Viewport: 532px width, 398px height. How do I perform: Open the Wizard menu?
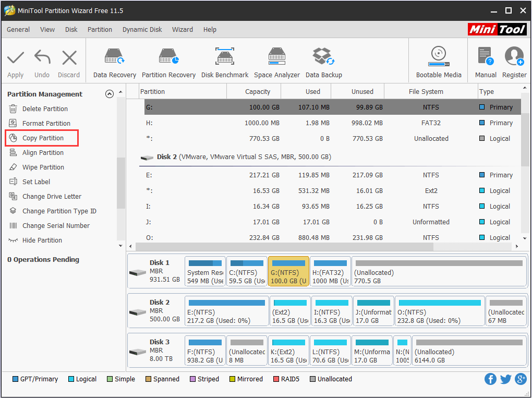point(183,30)
